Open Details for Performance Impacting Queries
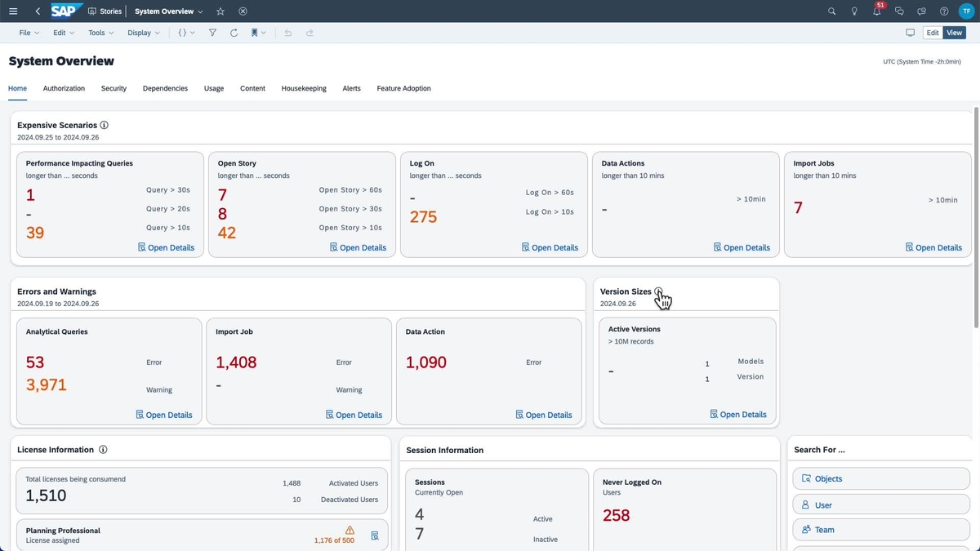This screenshot has height=551, width=980. 166,247
